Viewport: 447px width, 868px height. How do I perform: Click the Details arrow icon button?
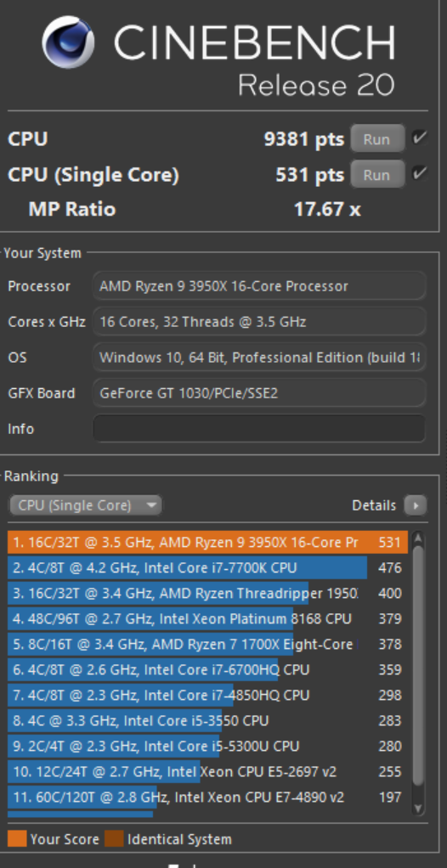point(415,504)
